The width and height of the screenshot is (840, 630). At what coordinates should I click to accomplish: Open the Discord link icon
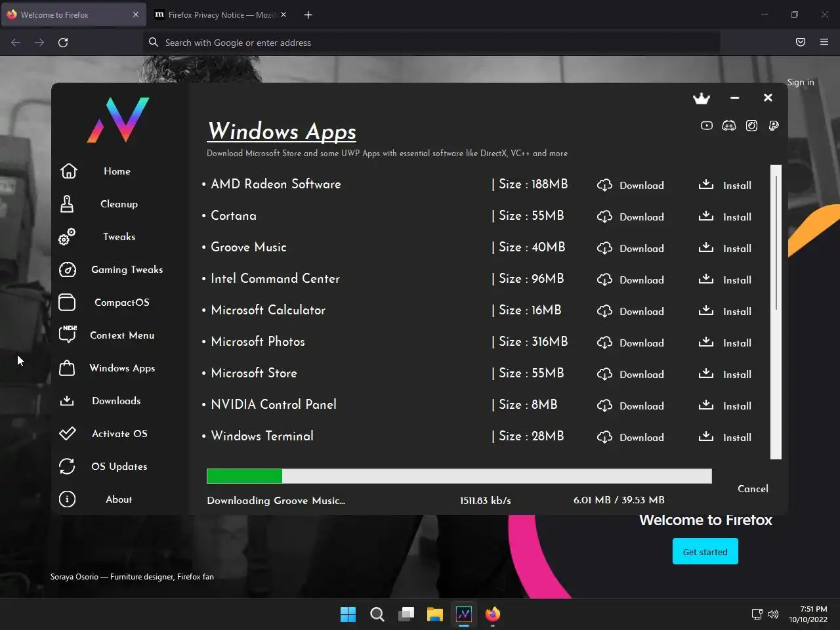pos(729,125)
